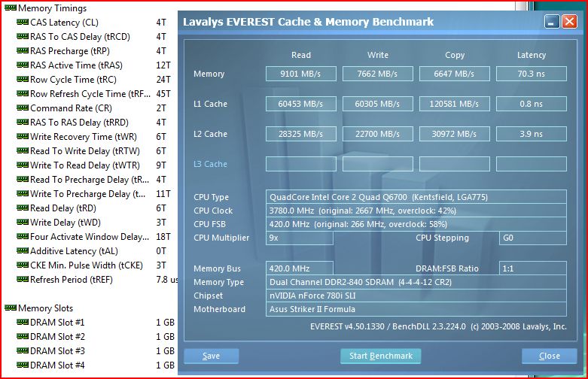
Task: Minimize the EVEREST Benchmark window
Action: click(552, 22)
